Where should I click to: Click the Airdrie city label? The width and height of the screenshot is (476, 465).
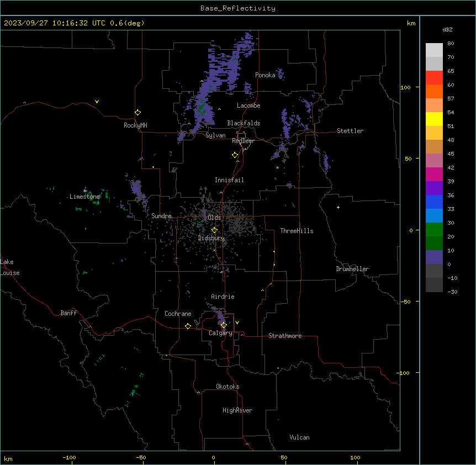point(223,297)
